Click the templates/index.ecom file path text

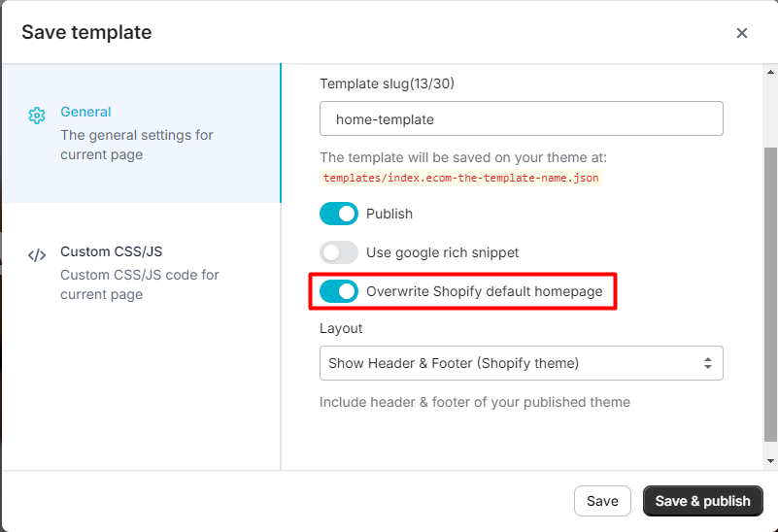point(461,178)
